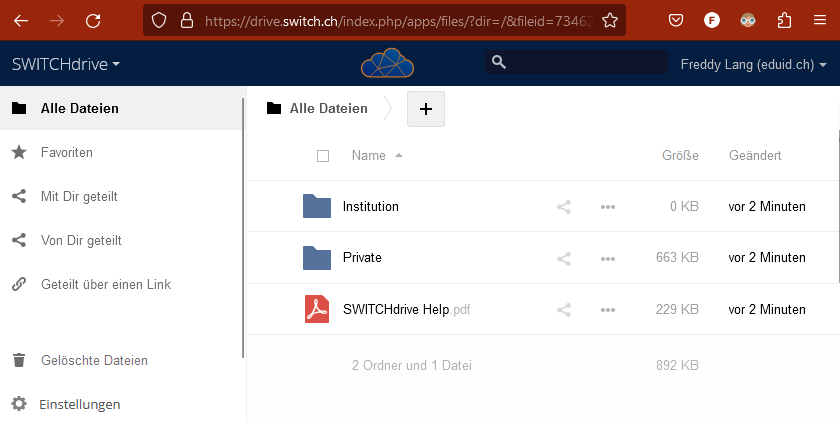Screen dimensions: 840x422
Task: Go back to the previous browser page
Action: pos(21,21)
